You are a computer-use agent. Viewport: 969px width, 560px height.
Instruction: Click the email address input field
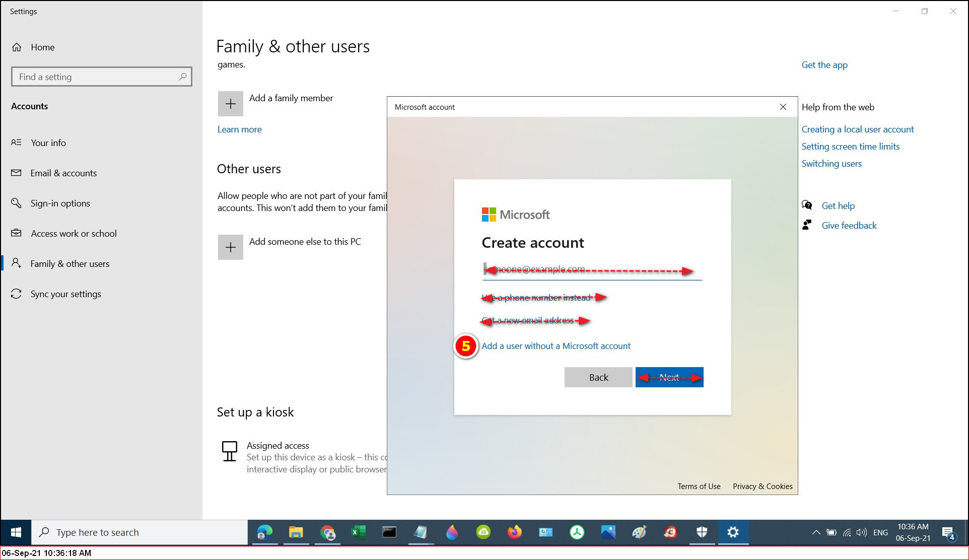click(x=592, y=270)
